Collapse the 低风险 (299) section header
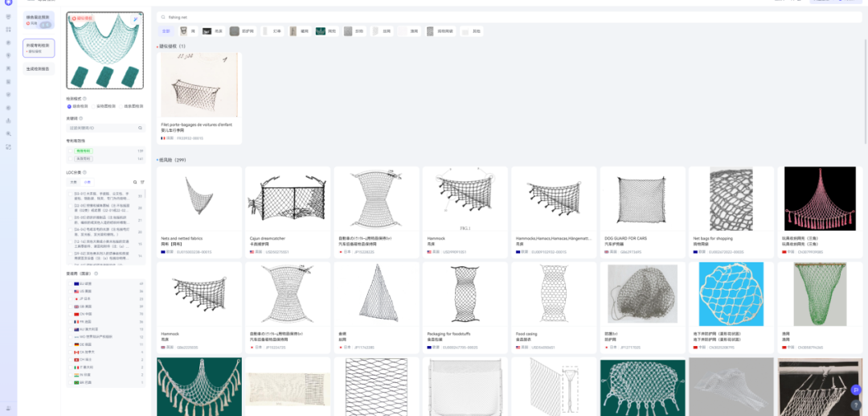The height and width of the screenshot is (416, 868). pos(173,160)
